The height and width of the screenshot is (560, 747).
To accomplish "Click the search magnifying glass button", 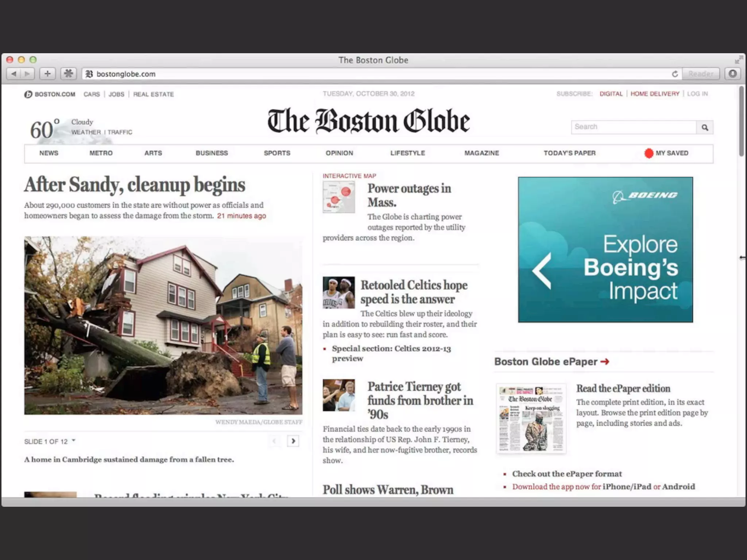I will coord(705,127).
